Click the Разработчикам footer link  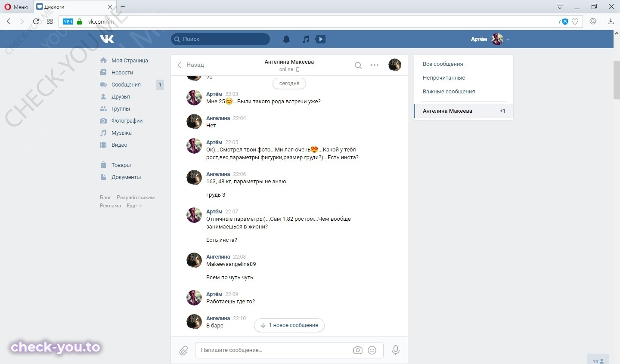click(x=136, y=197)
